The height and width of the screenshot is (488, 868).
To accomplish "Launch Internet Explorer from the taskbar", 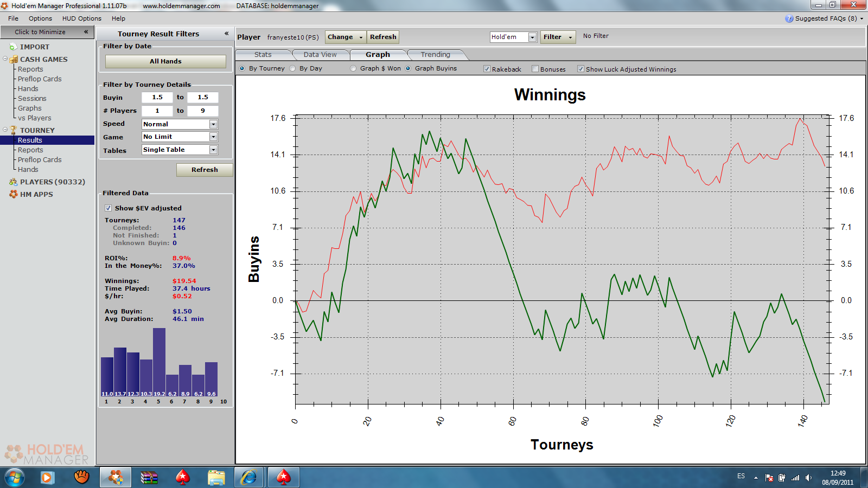I will [x=249, y=478].
